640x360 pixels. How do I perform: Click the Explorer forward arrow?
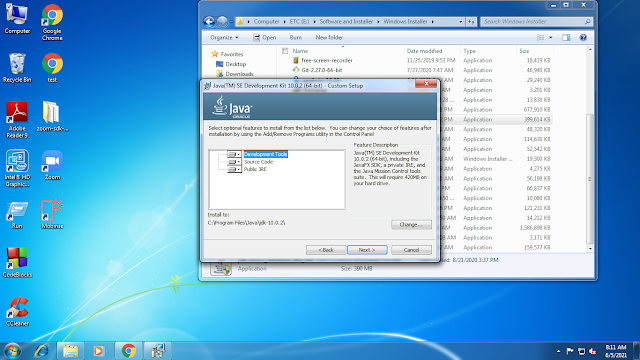click(222, 22)
